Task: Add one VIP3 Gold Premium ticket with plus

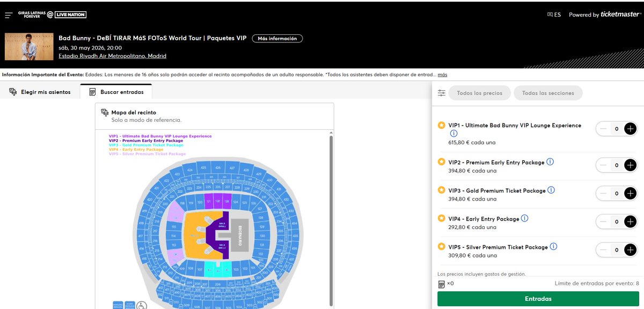Action: click(630, 193)
